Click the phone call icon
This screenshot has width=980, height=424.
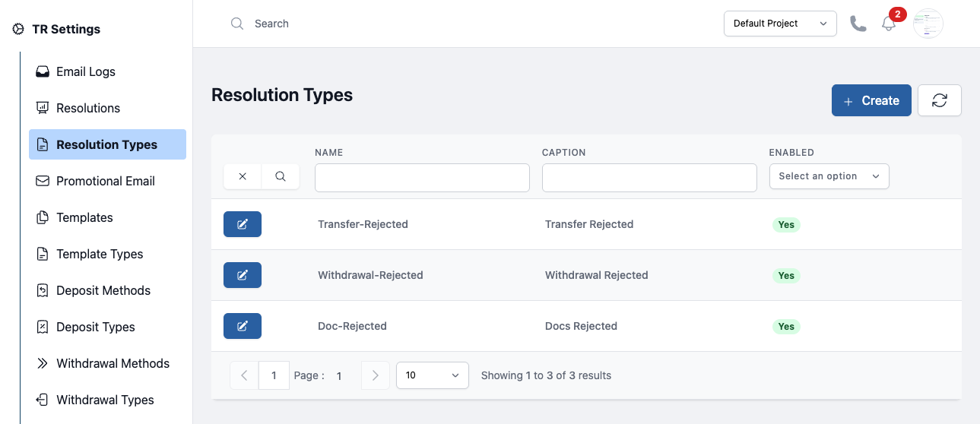tap(858, 24)
